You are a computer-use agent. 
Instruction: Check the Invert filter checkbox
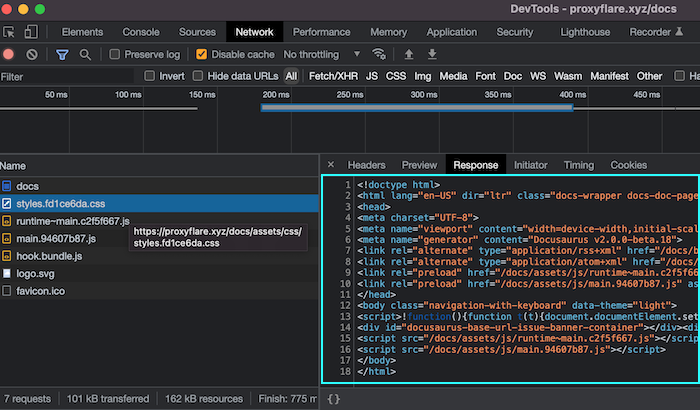pos(150,76)
